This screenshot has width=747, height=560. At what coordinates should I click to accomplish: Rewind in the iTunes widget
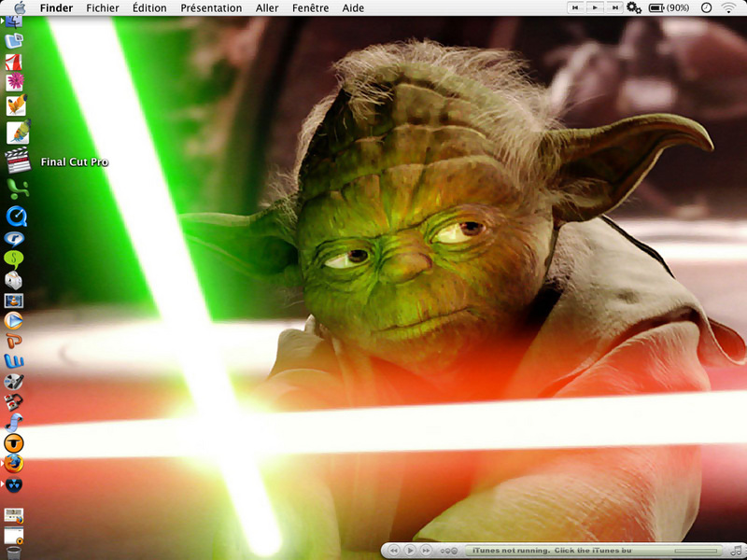tap(393, 551)
